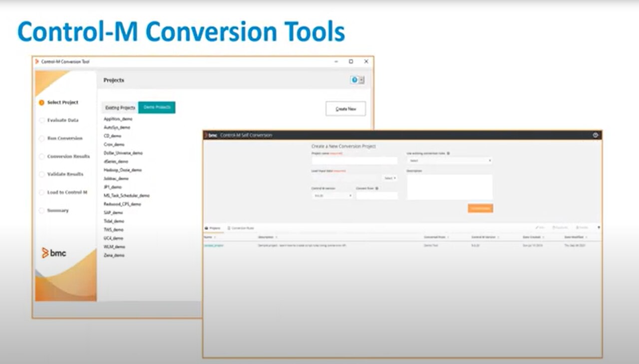The image size is (639, 364).
Task: Select CD_demo in the demo project list
Action: tap(112, 136)
